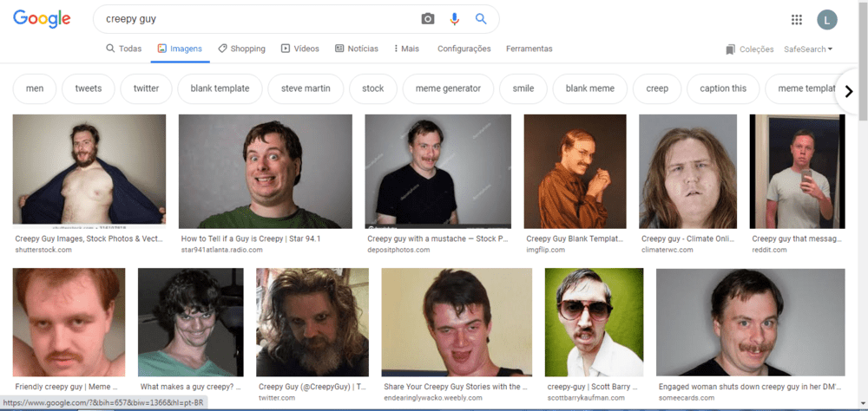Open the reddit.com selfie thumbnail
The height and width of the screenshot is (411, 868).
(797, 172)
